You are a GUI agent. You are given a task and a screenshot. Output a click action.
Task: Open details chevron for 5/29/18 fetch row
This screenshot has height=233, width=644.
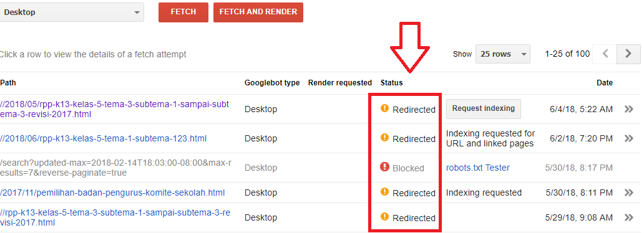coord(628,217)
